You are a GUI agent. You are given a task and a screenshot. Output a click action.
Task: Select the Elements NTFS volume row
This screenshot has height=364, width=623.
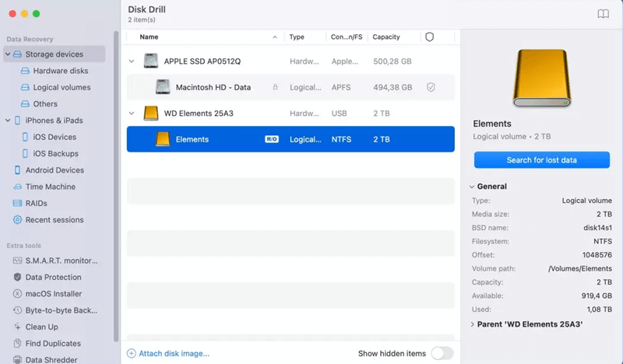[x=290, y=139]
